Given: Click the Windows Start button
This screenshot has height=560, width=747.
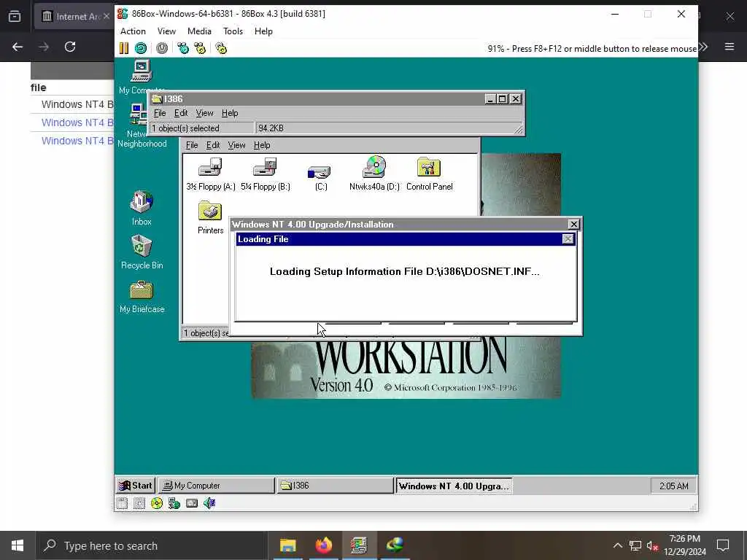Looking at the screenshot, I should click(18, 545).
